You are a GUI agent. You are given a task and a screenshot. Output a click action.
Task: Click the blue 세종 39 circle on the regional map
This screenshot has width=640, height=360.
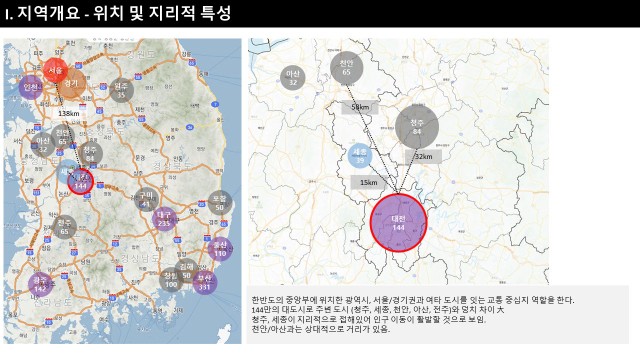(360, 156)
